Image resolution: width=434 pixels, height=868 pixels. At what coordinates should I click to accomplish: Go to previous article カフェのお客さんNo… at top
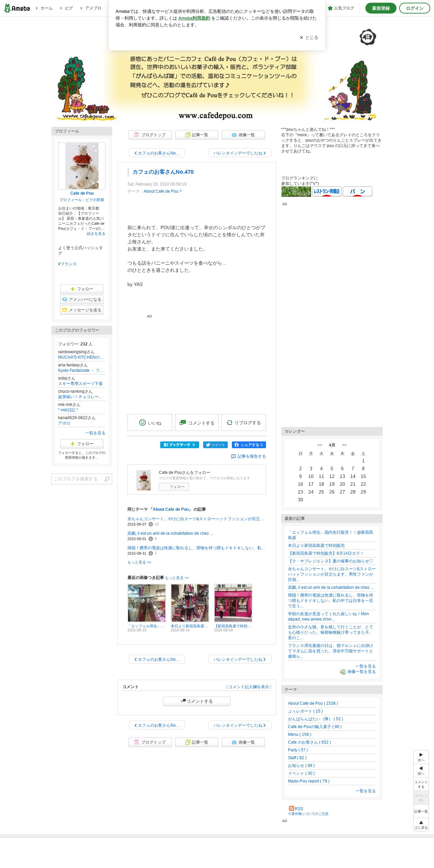[157, 153]
